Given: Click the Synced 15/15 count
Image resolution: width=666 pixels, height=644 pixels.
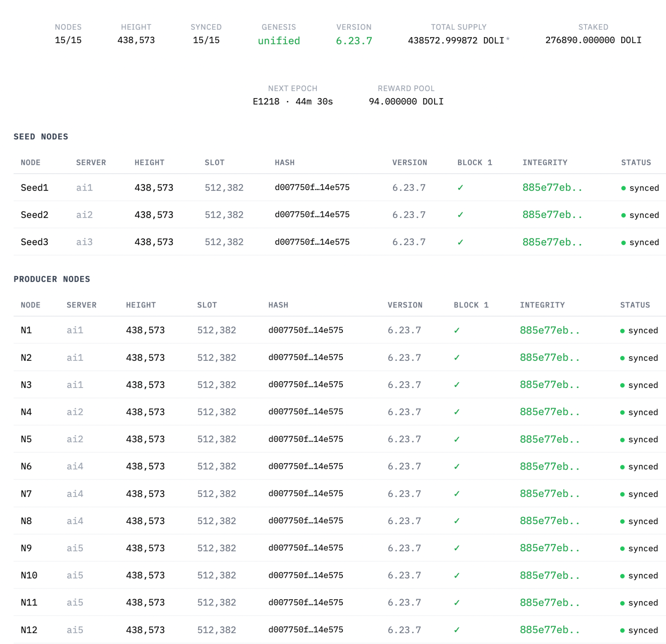Looking at the screenshot, I should [206, 40].
